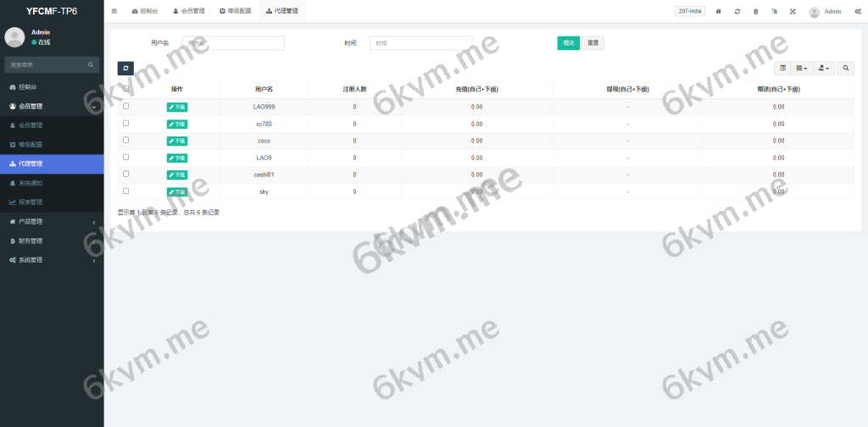Click the trash icon in top bar
Viewport: 868px width, 427px height.
pyautogui.click(x=756, y=12)
